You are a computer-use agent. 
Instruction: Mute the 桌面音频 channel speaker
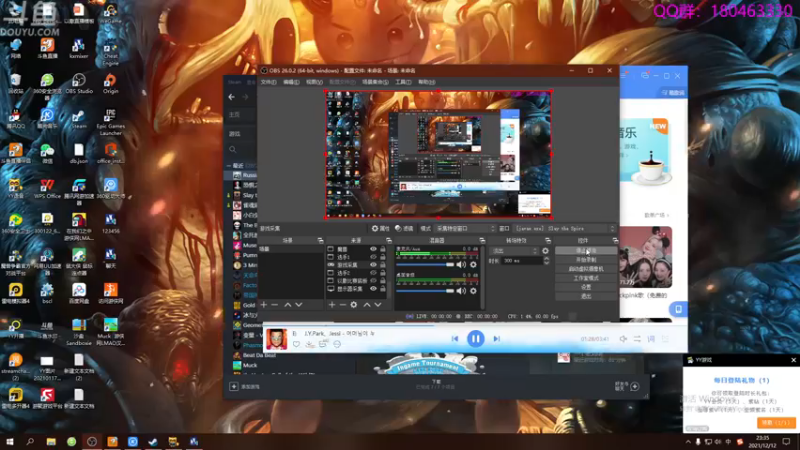(x=461, y=291)
